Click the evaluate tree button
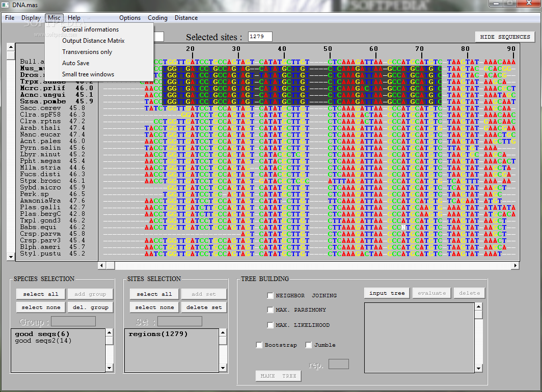The image size is (542, 392). click(x=432, y=293)
